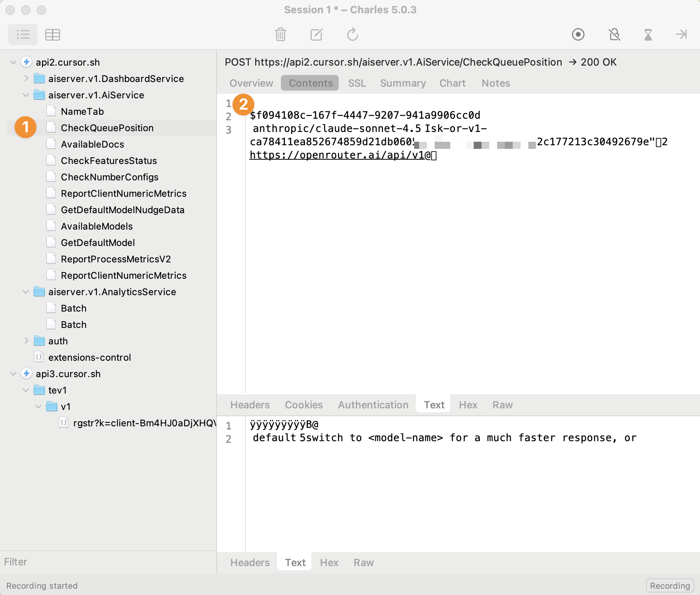Click the arrow-to-bar icon in toolbar
Image resolution: width=700 pixels, height=595 pixels.
pyautogui.click(x=681, y=34)
